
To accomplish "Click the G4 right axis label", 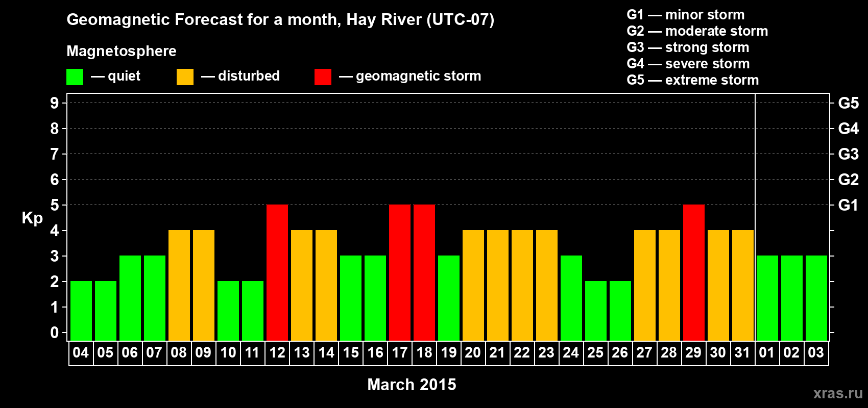I will pos(849,129).
